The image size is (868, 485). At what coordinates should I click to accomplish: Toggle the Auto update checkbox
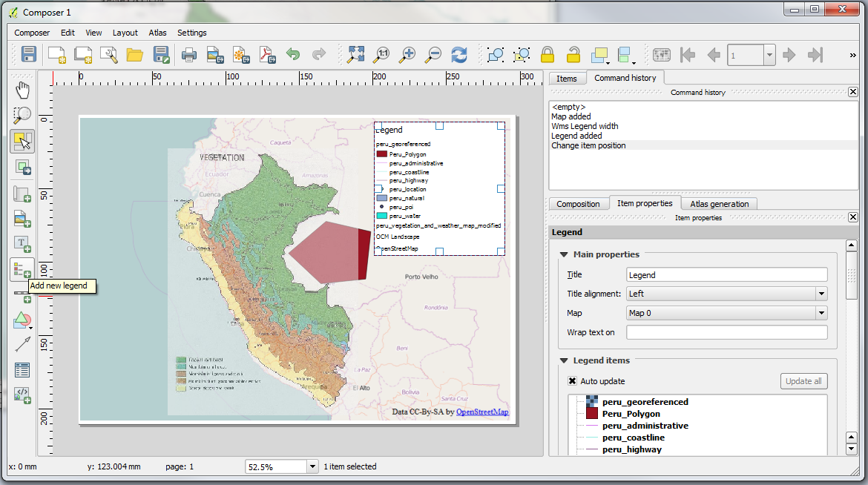pyautogui.click(x=572, y=381)
